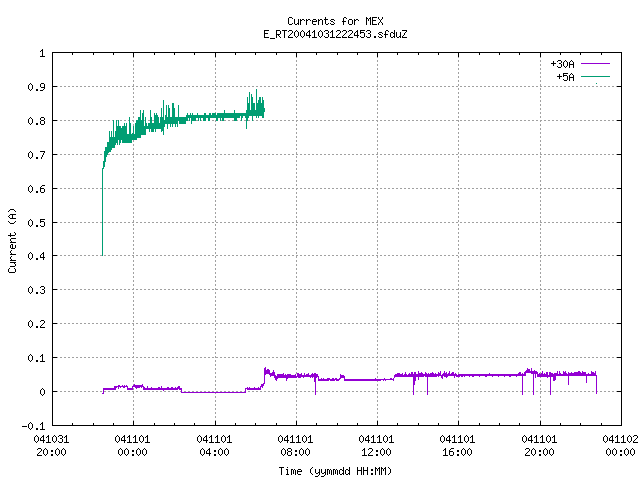This screenshot has height=480, width=640.
Task: Click the green +5A vertical startup spike
Action: tap(102, 212)
